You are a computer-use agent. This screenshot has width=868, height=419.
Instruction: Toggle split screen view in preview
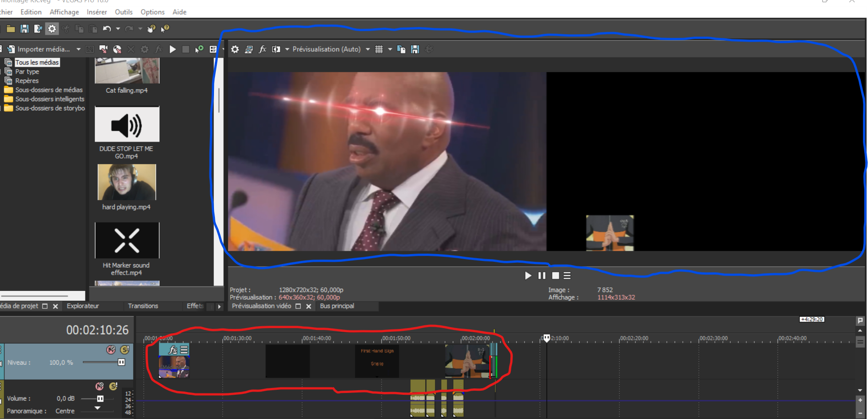[276, 49]
